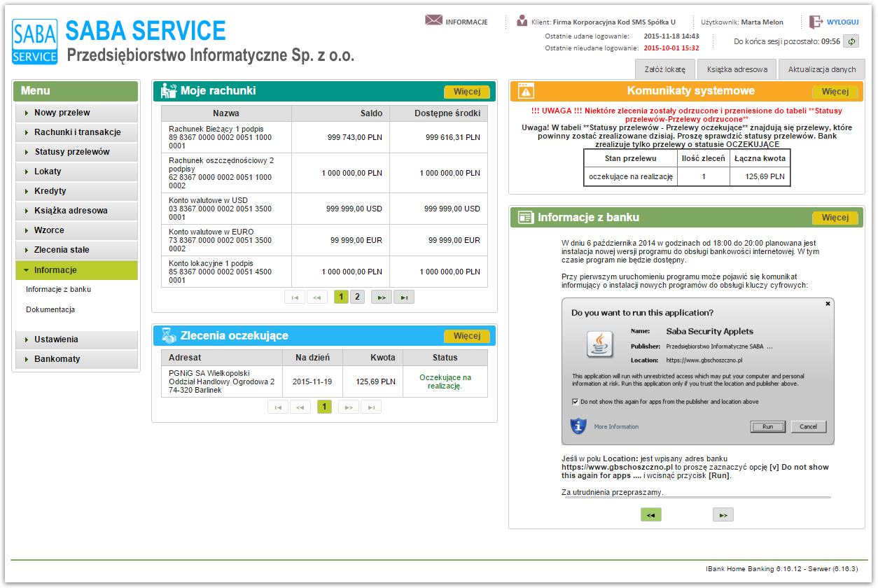Screen dimensions: 878x588
Task: Close the Java dialog with the x
Action: coord(828,304)
